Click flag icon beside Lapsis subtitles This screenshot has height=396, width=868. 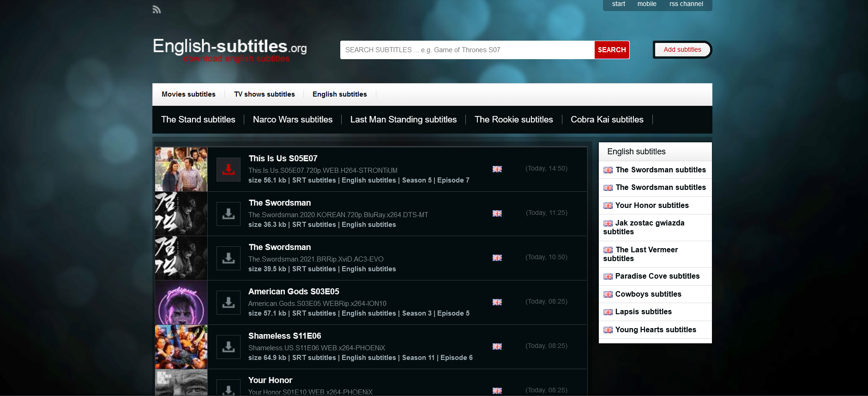(608, 312)
